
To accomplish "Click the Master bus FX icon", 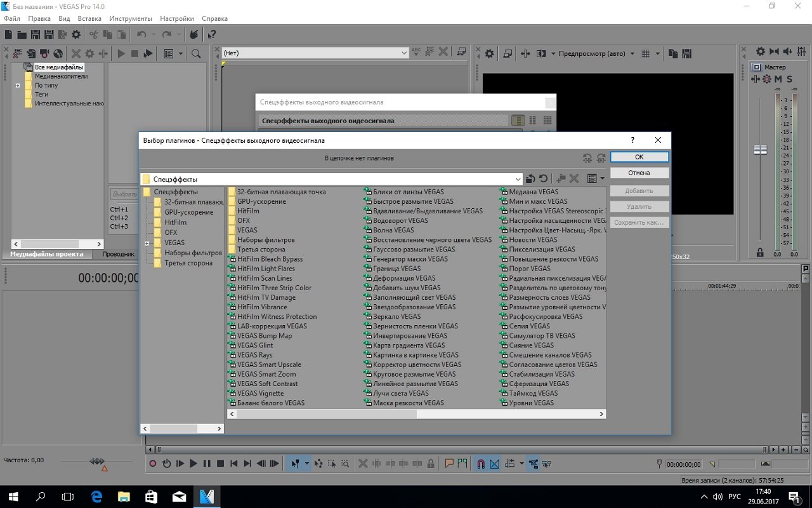I will [766, 79].
